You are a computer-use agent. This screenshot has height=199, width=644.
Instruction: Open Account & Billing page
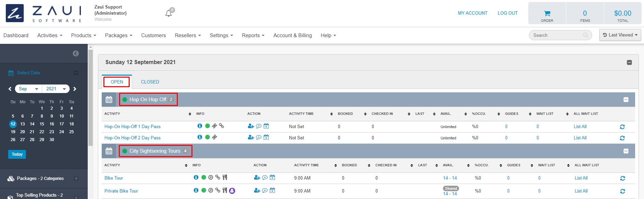coord(292,35)
